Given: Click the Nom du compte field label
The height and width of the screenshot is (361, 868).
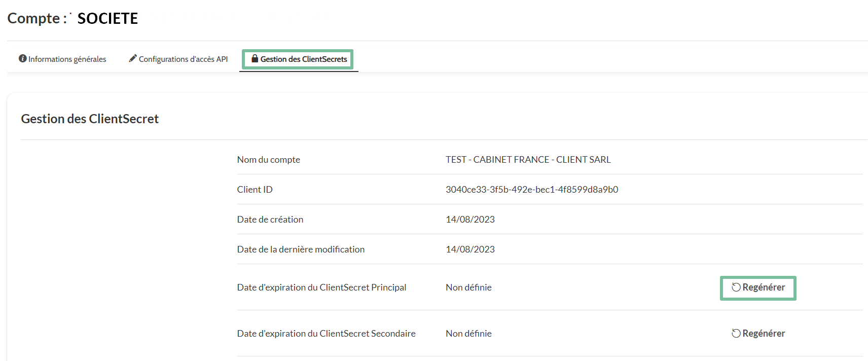Looking at the screenshot, I should click(x=268, y=160).
